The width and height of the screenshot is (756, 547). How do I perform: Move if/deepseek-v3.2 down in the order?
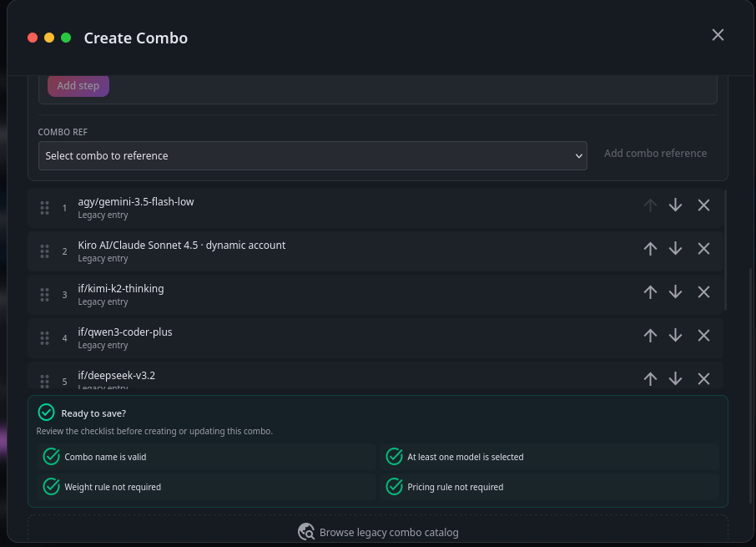[x=675, y=379]
